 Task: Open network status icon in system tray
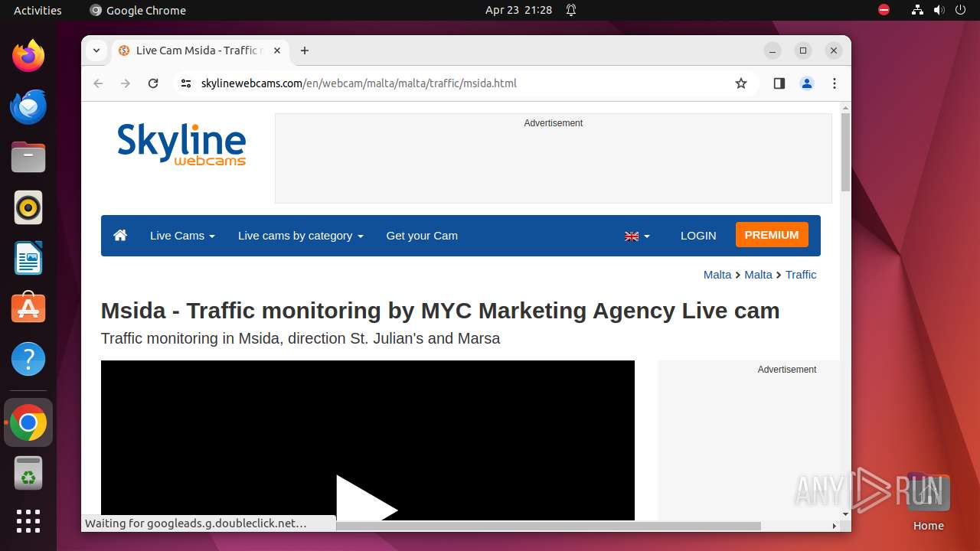click(917, 10)
